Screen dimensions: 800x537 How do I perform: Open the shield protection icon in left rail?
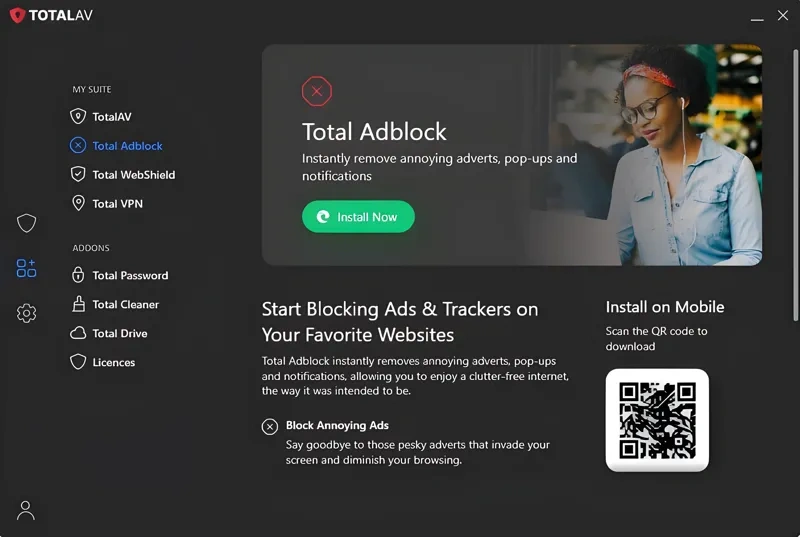(27, 223)
